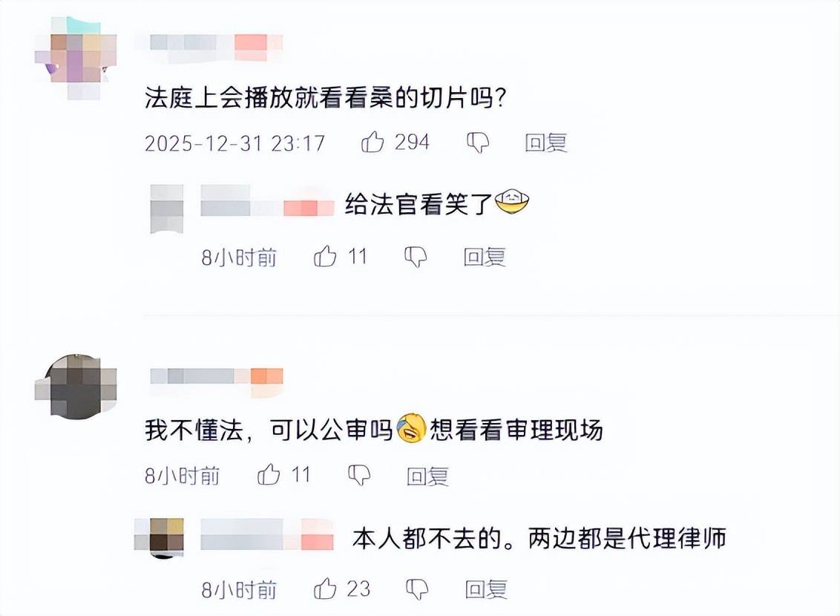Viewport: 840px width, 616px height.
Task: Reply to the 法庭上会播放就看看桑的切片吗 comment
Action: [545, 142]
